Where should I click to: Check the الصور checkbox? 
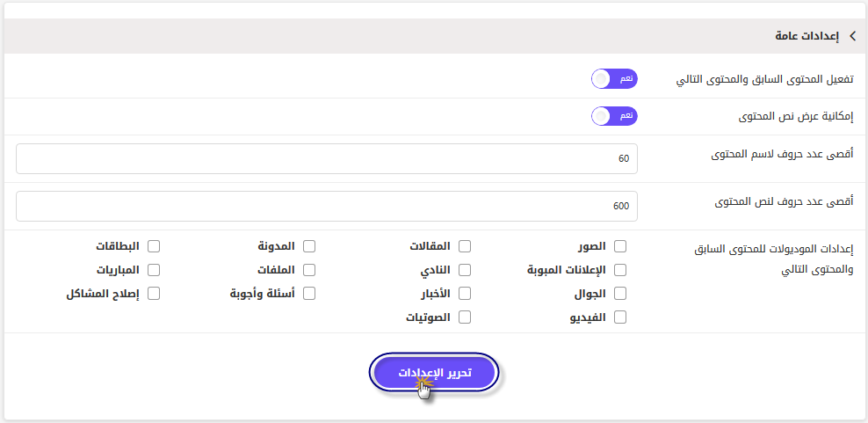(x=620, y=246)
